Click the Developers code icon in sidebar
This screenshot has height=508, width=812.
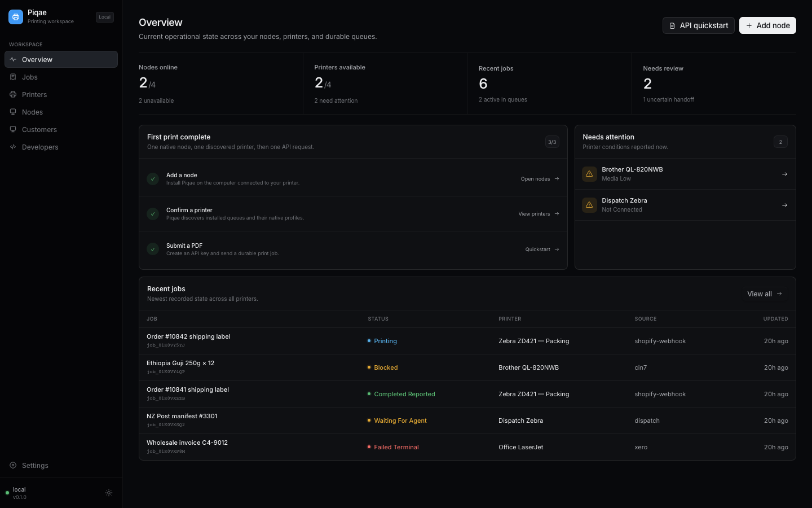click(13, 147)
